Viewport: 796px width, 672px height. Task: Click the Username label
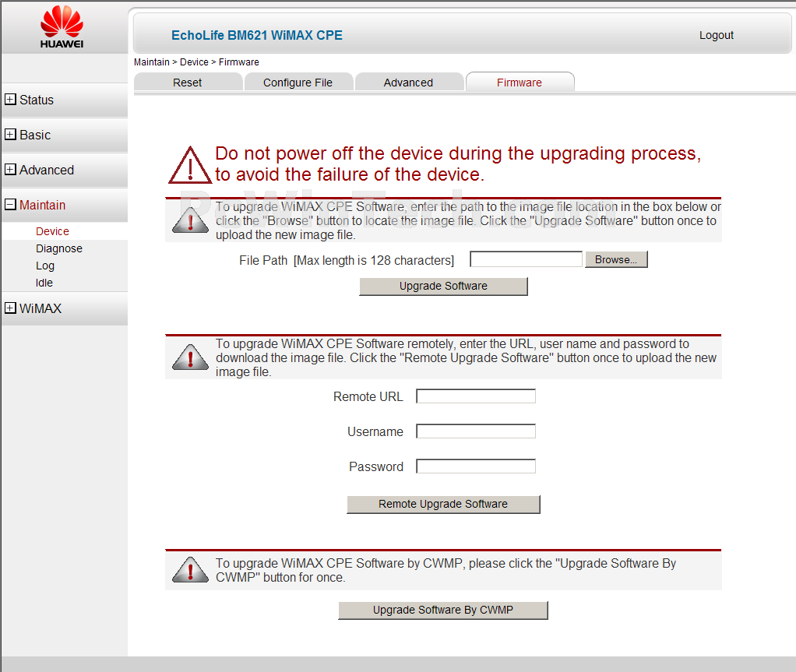point(375,432)
